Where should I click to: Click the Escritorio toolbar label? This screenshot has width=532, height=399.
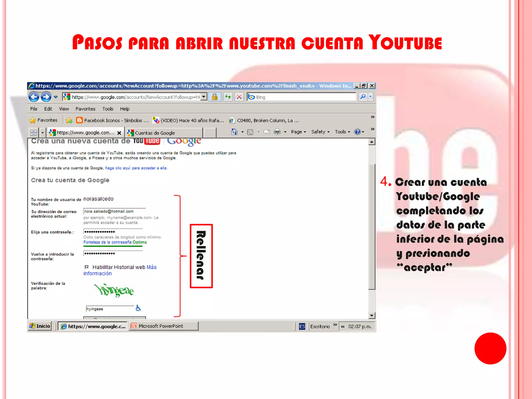click(x=320, y=327)
